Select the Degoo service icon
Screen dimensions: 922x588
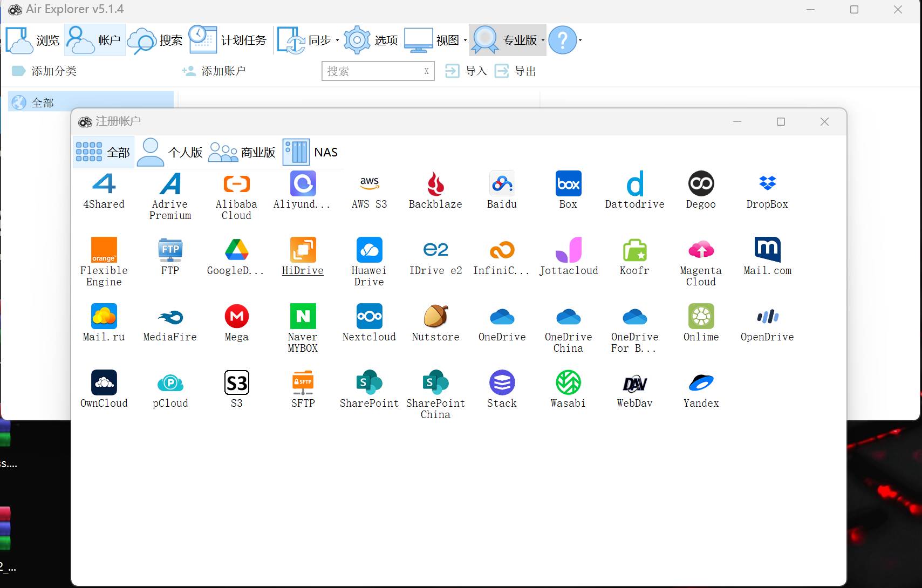pyautogui.click(x=701, y=184)
